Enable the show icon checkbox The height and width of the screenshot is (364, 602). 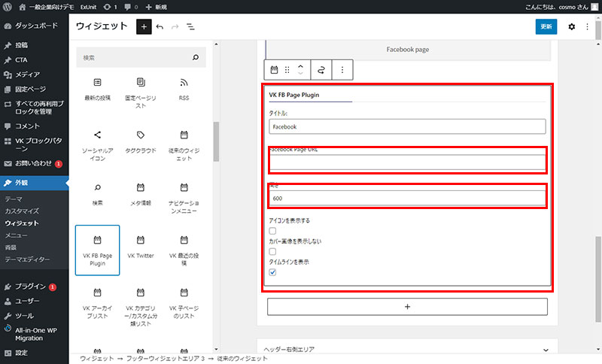[272, 231]
